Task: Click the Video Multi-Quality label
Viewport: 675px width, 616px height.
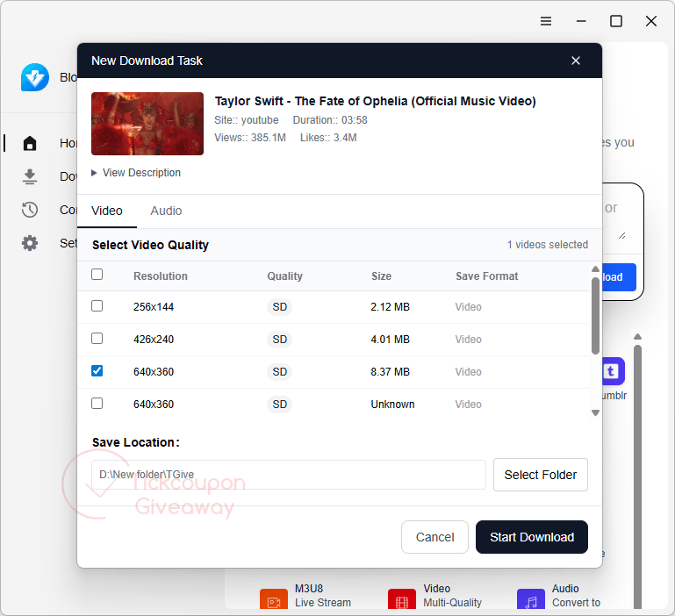Action: pyautogui.click(x=452, y=595)
